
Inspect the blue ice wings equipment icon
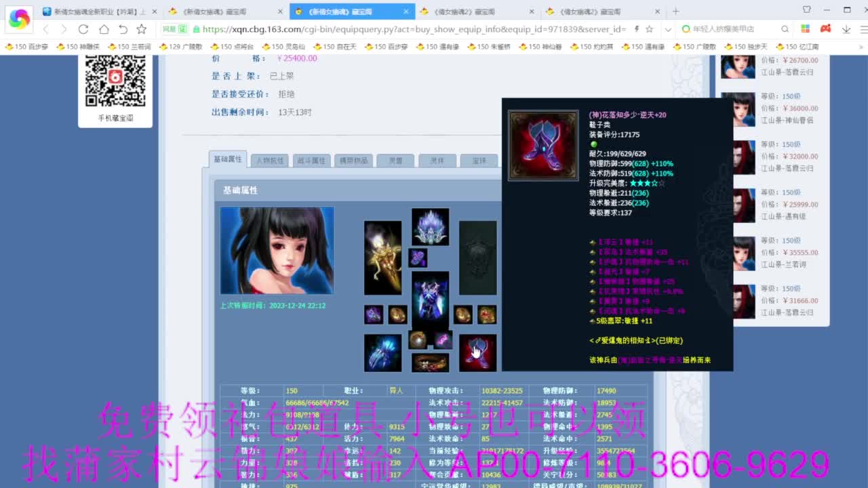[382, 352]
